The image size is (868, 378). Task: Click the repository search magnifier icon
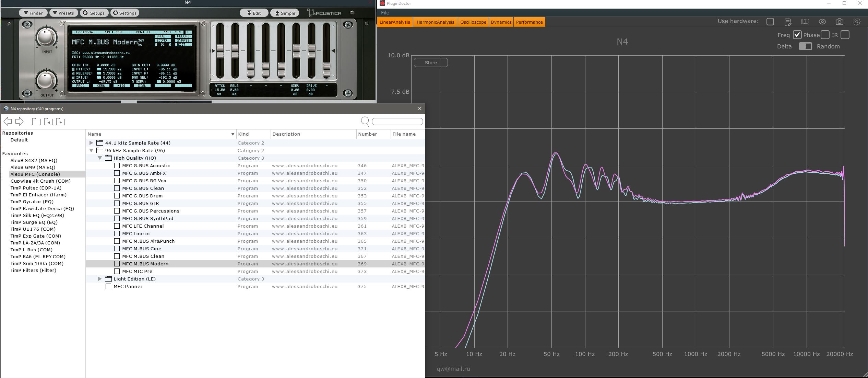365,121
